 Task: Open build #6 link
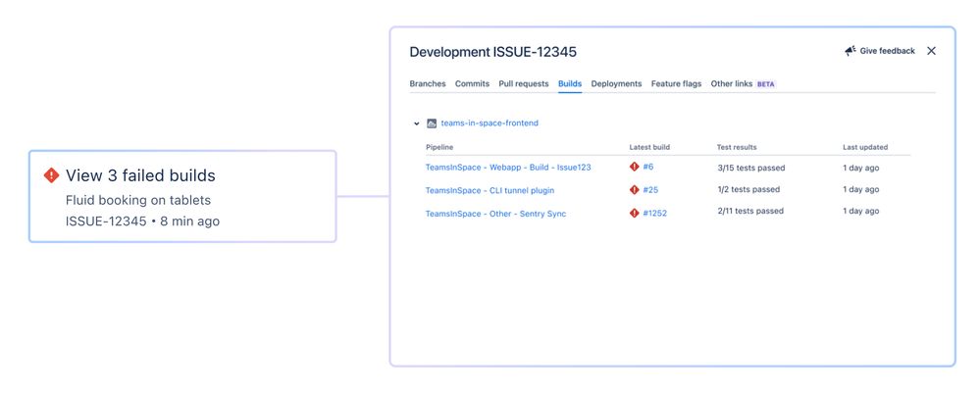tap(648, 167)
